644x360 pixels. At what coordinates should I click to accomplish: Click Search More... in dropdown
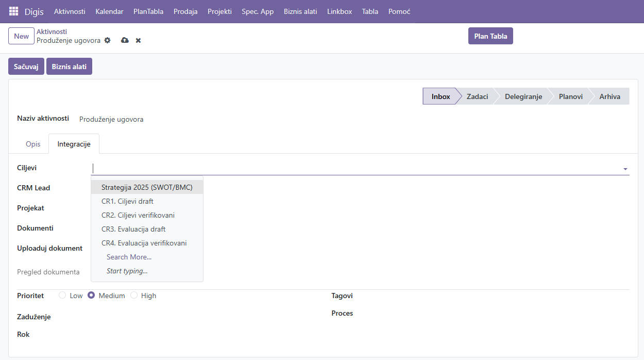click(x=129, y=257)
